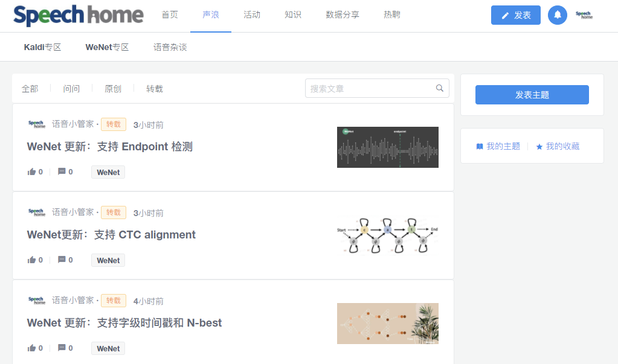
Task: Click author 语音小管家 on CTC alignment post
Action: coord(73,212)
